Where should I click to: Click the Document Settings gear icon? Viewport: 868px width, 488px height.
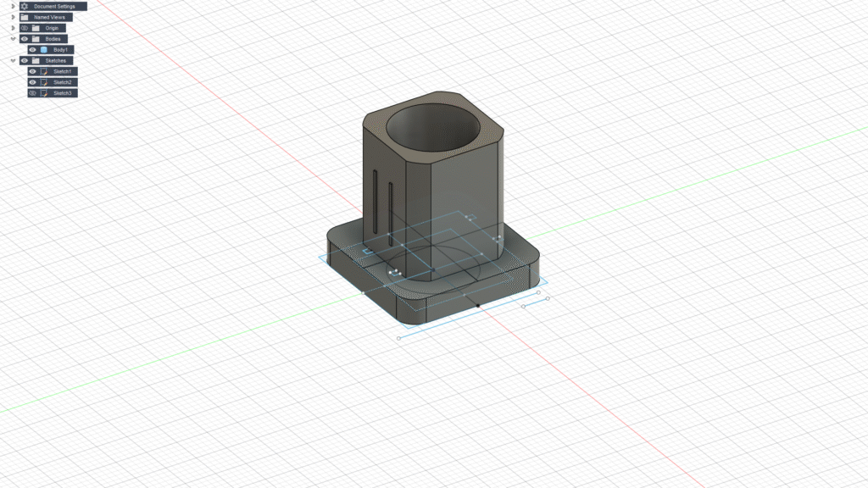pos(25,6)
